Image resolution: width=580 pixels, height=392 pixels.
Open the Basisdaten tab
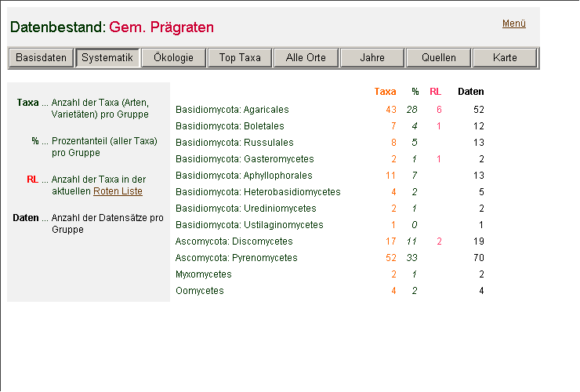[x=42, y=58]
